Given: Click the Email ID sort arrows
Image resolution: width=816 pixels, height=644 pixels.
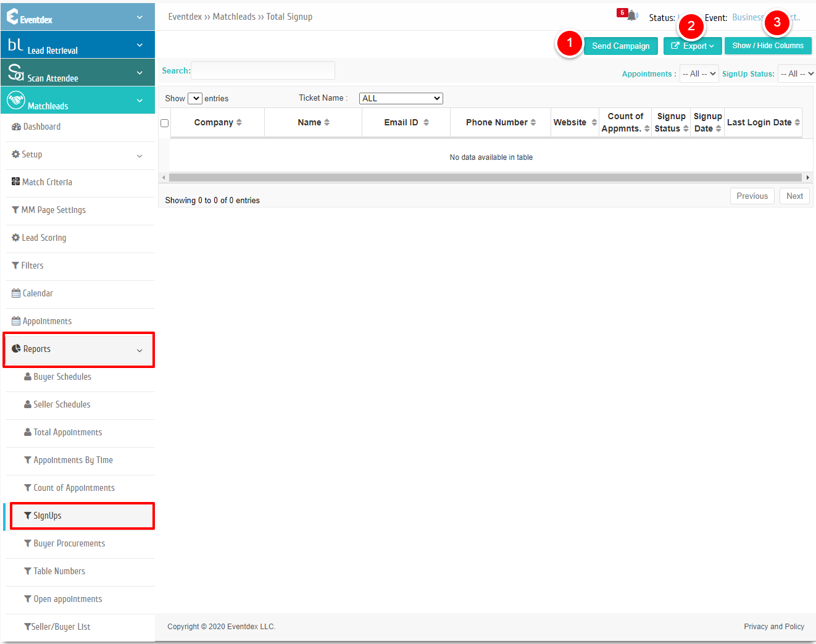Looking at the screenshot, I should coord(426,122).
